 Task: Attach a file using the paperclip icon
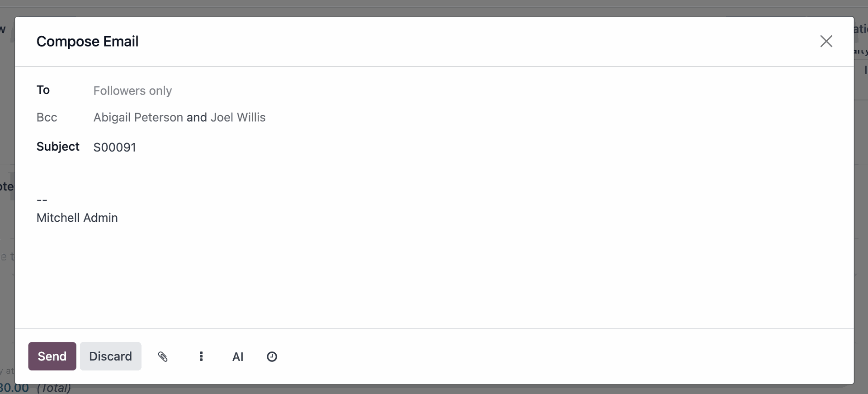coord(163,356)
